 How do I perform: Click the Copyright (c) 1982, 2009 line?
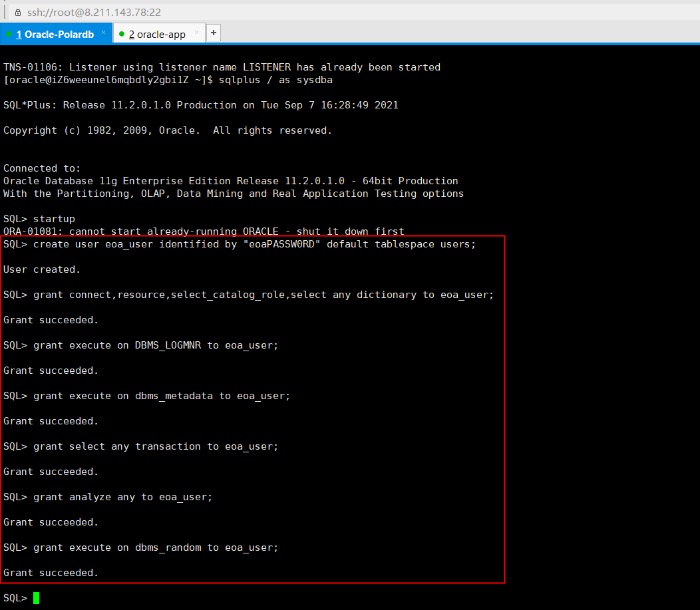(x=168, y=130)
